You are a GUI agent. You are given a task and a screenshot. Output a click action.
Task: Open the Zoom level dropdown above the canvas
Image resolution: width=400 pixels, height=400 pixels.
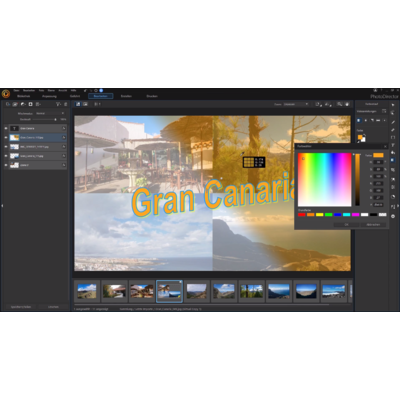295,104
